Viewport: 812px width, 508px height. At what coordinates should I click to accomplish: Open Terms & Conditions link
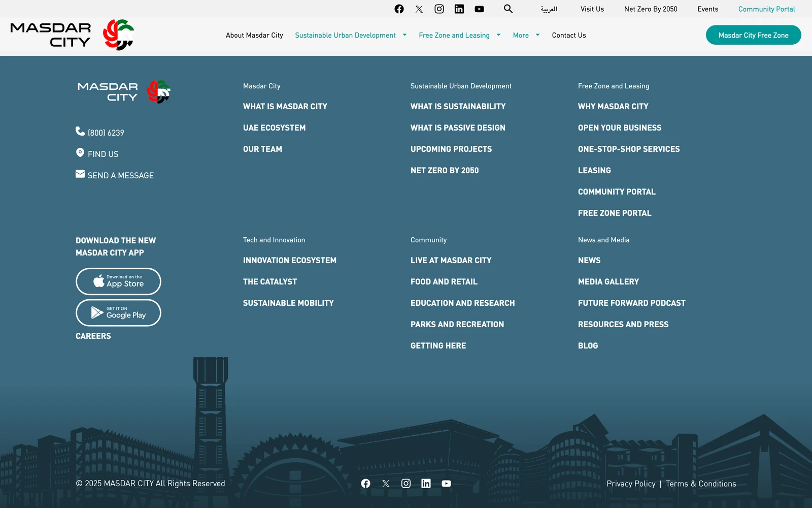point(701,484)
